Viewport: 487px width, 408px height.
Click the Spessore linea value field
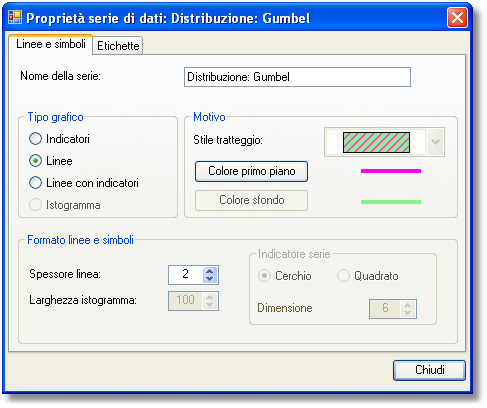coord(186,275)
